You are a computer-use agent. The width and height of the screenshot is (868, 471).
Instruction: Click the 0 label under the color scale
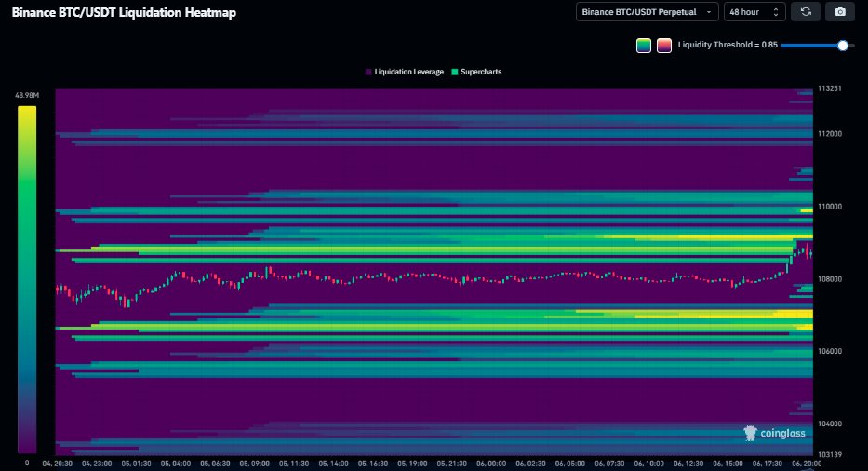27,464
